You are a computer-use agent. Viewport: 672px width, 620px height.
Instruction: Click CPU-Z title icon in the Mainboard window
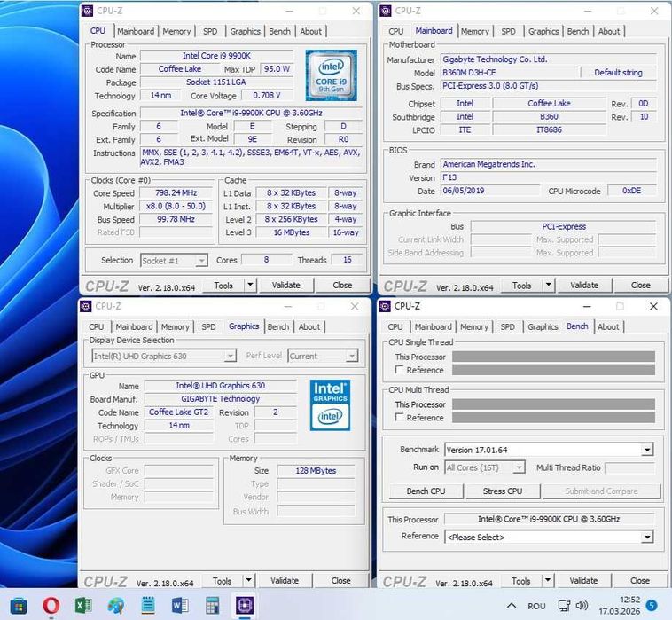(386, 11)
